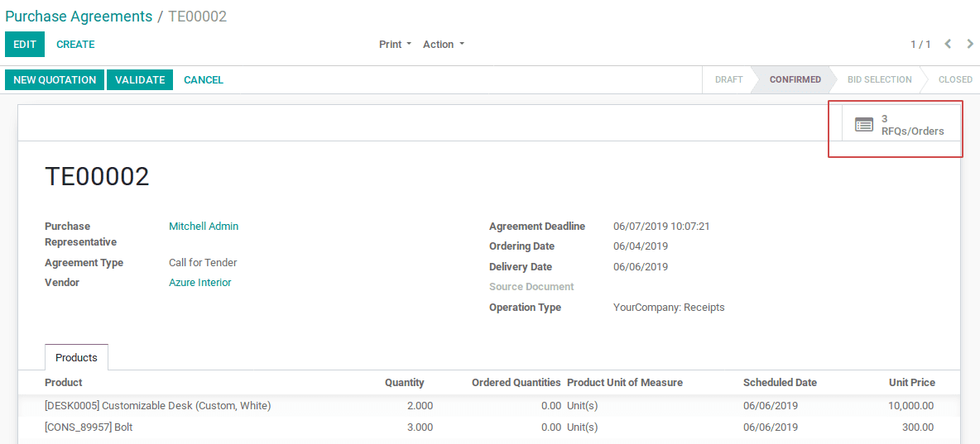Click quantity 3.000 cell
The width and height of the screenshot is (980, 444).
point(420,427)
